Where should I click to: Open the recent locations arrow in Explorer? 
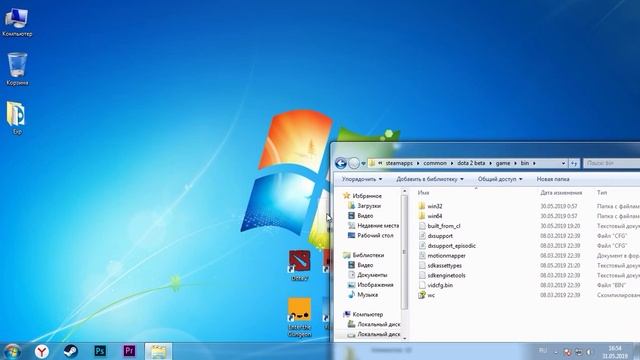pos(363,163)
